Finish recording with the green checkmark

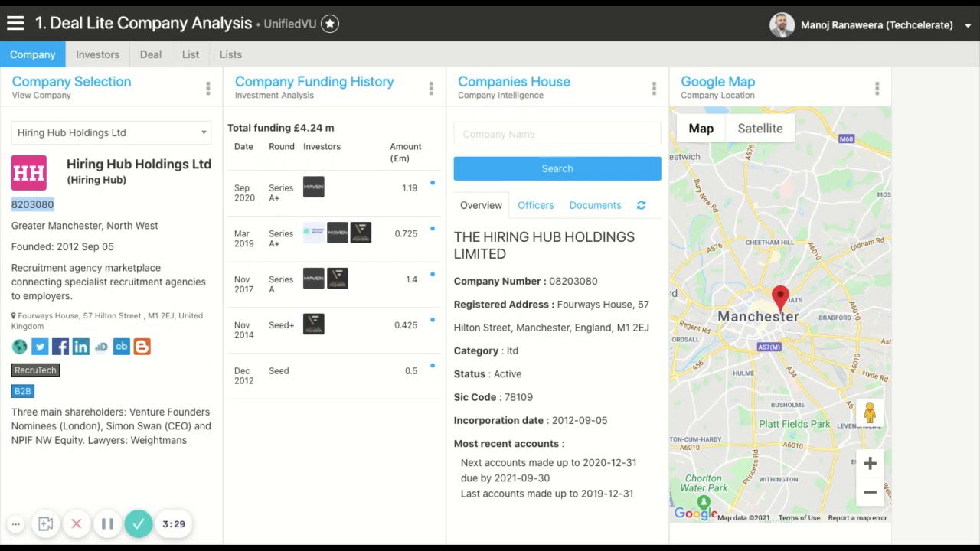tap(139, 524)
